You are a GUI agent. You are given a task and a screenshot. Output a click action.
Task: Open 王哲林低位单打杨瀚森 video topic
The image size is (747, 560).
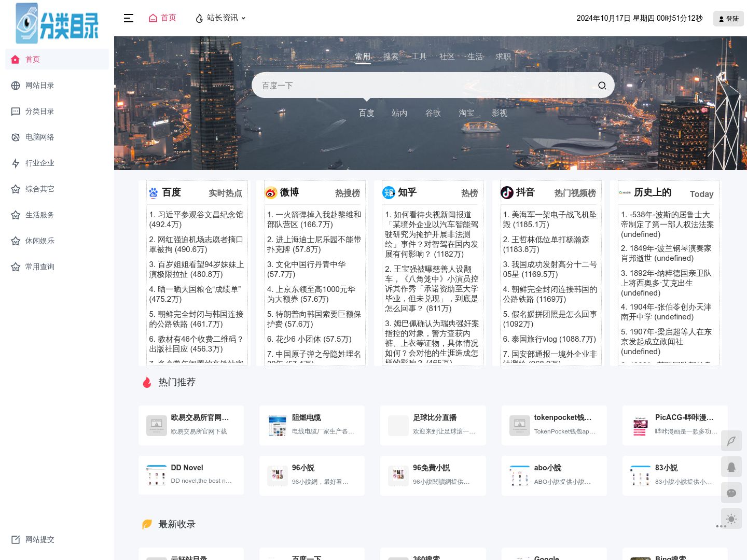click(546, 244)
